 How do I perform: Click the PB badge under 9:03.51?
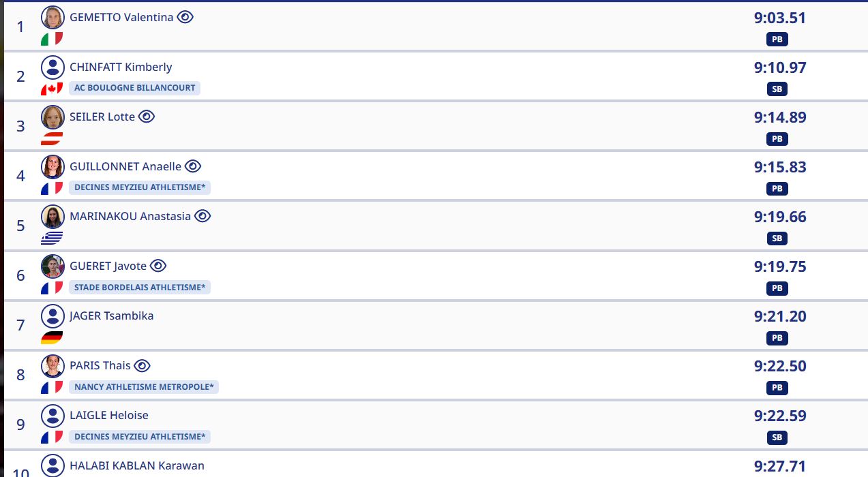click(777, 40)
